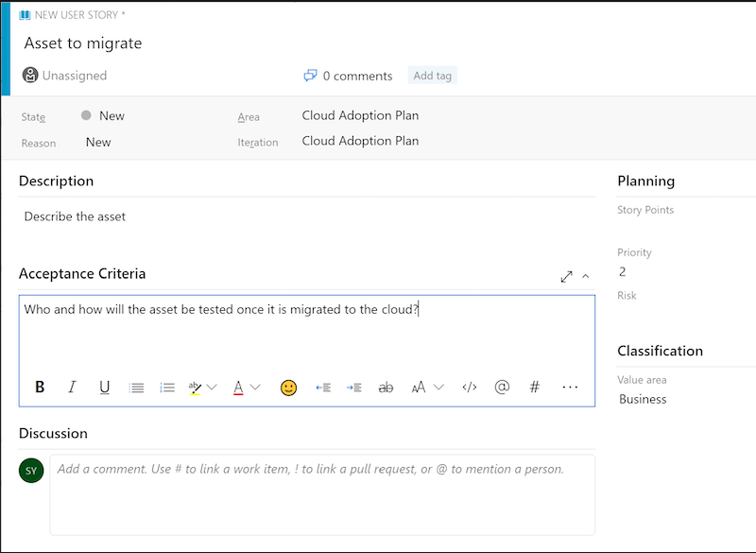Increase indent of text
The width and height of the screenshot is (756, 553).
click(353, 388)
